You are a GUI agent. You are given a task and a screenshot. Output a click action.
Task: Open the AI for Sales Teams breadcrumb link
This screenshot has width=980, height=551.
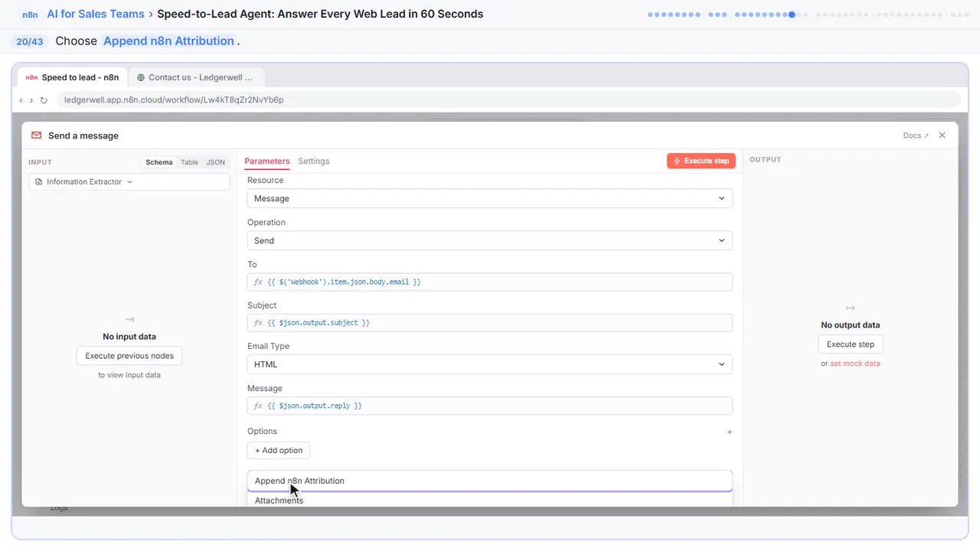(96, 14)
